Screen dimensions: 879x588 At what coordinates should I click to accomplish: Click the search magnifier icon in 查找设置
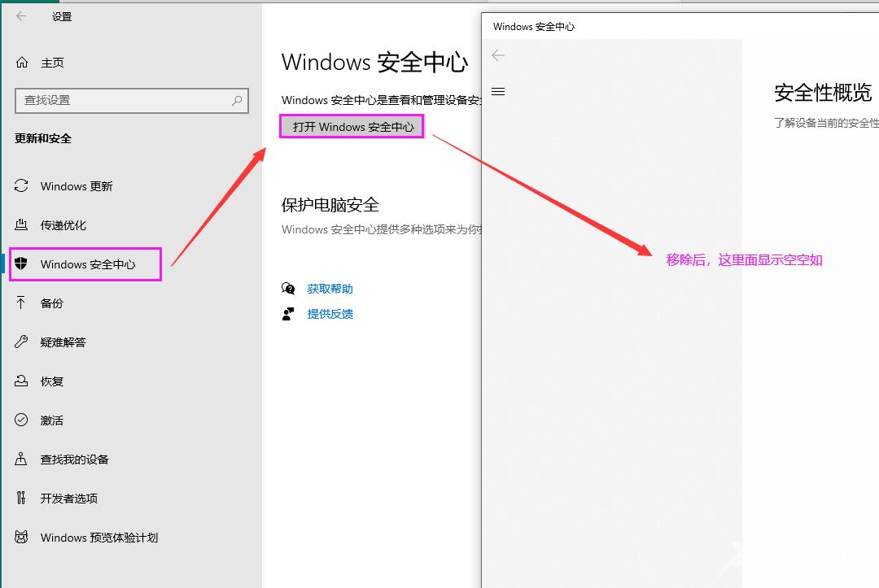[237, 101]
